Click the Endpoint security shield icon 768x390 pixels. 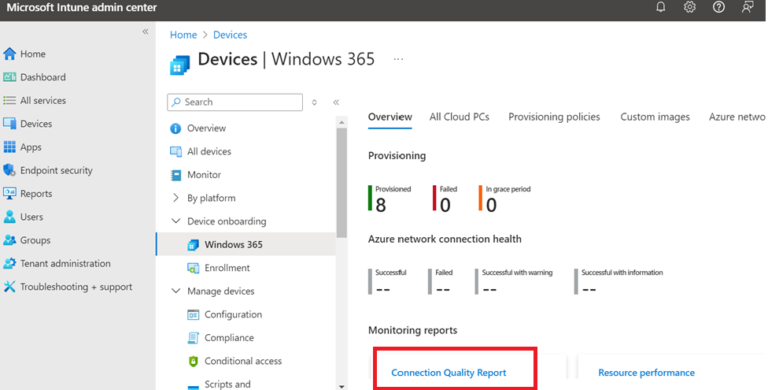[x=9, y=170]
